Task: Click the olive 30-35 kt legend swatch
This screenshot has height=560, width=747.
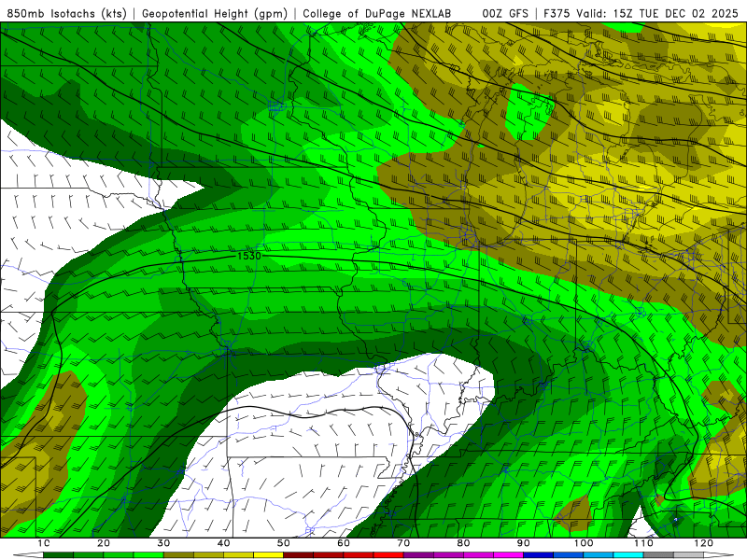Action: click(178, 555)
